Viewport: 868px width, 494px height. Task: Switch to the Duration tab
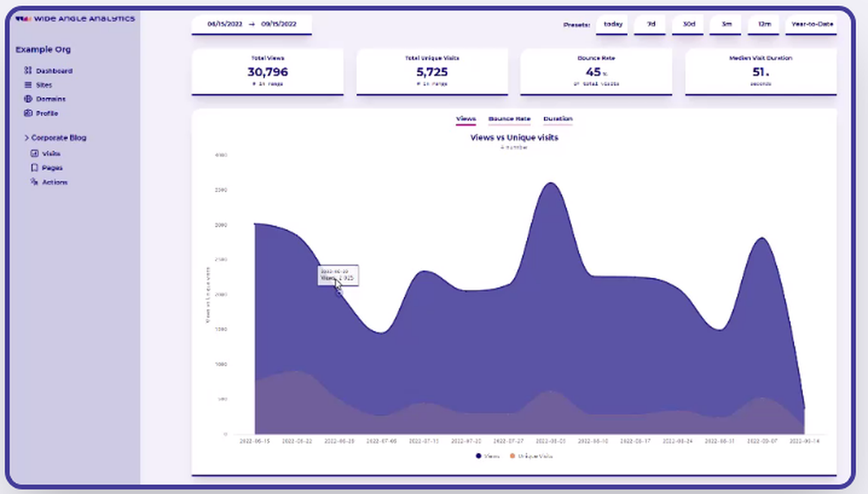[557, 119]
